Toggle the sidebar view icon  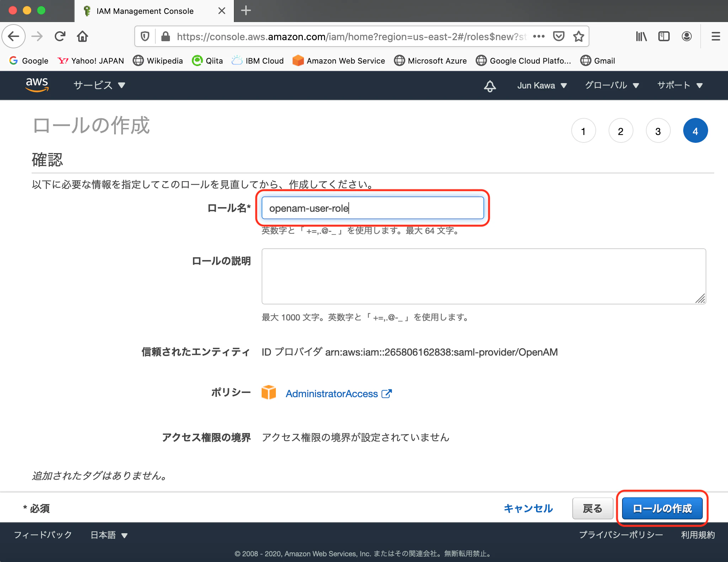(x=664, y=36)
